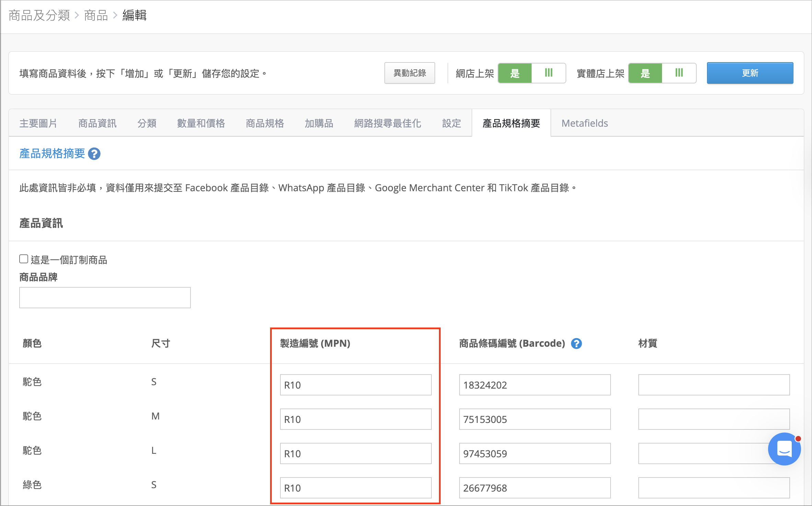The height and width of the screenshot is (506, 812).
Task: Select the 產品規格摘要 tab
Action: tap(511, 123)
